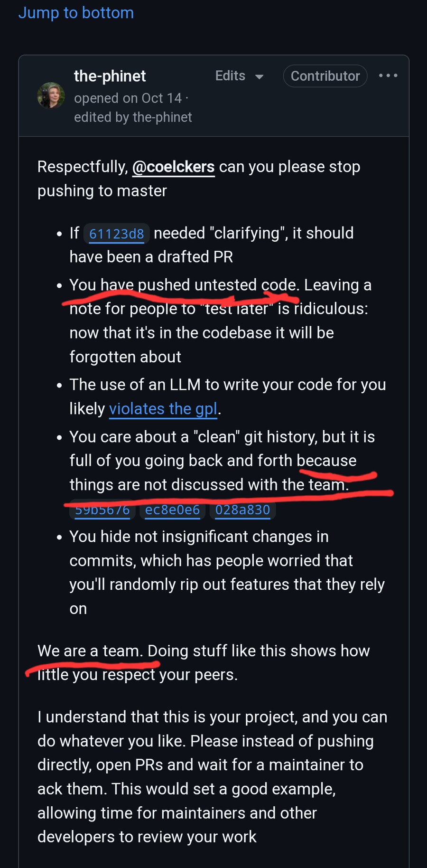Open commit 61123d8
427x868 pixels.
point(115,233)
